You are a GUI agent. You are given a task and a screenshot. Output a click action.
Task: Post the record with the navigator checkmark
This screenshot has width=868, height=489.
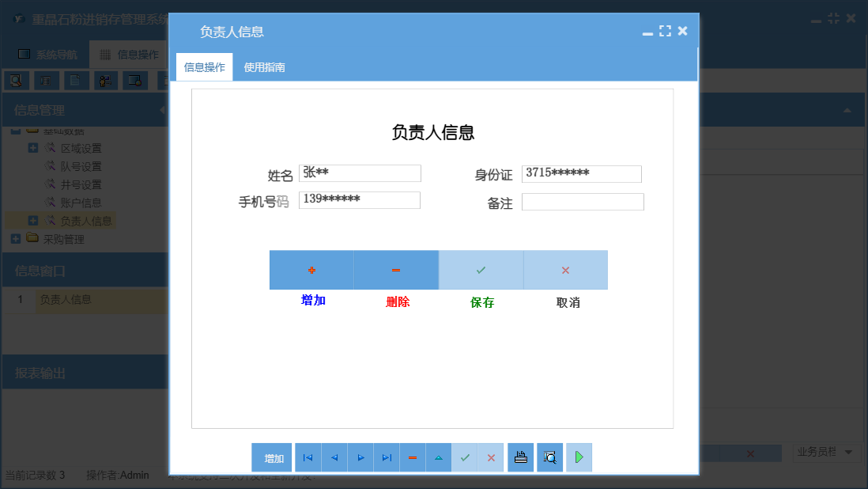pyautogui.click(x=465, y=457)
